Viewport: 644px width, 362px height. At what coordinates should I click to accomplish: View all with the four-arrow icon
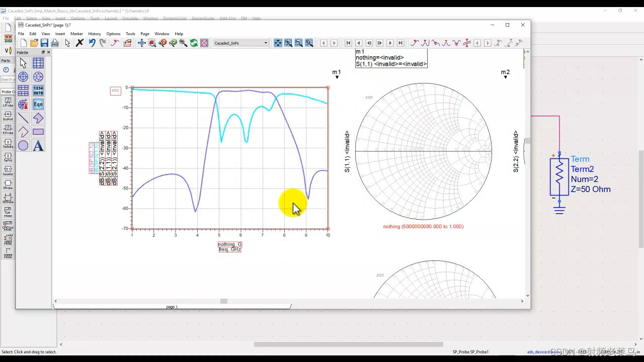[142, 43]
